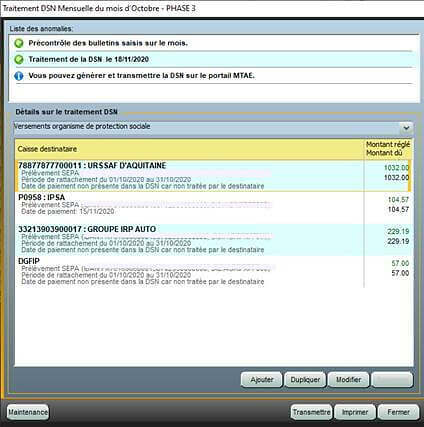Click the Imprimer button
This screenshot has height=427, width=424.
tap(355, 412)
